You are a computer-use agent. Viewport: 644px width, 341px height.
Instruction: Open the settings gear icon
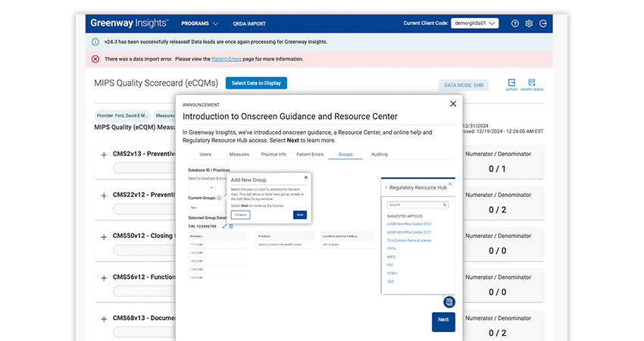coord(529,23)
